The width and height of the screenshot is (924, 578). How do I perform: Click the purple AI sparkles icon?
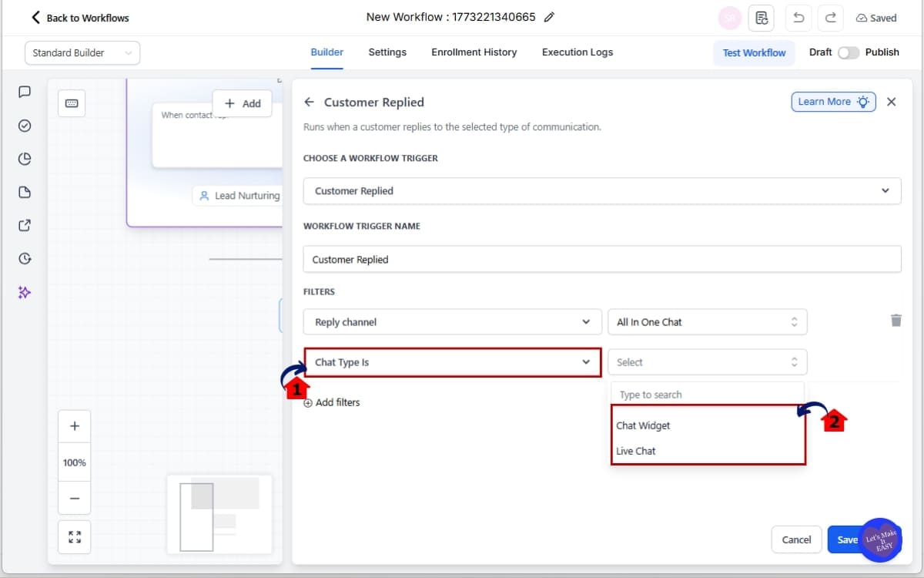tap(24, 292)
